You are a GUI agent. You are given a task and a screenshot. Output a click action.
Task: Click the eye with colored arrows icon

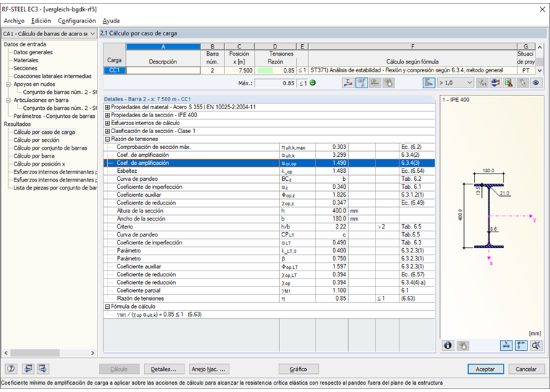pyautogui.click(x=496, y=82)
